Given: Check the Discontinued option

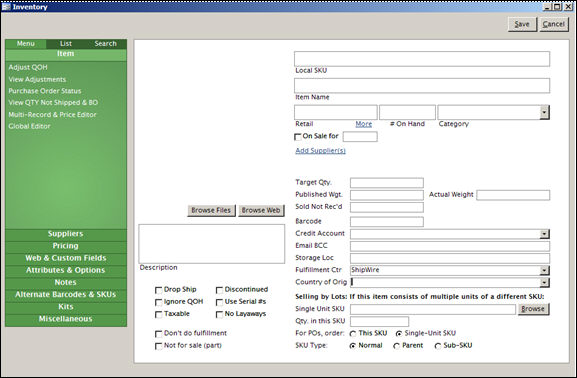Looking at the screenshot, I should click(x=219, y=290).
